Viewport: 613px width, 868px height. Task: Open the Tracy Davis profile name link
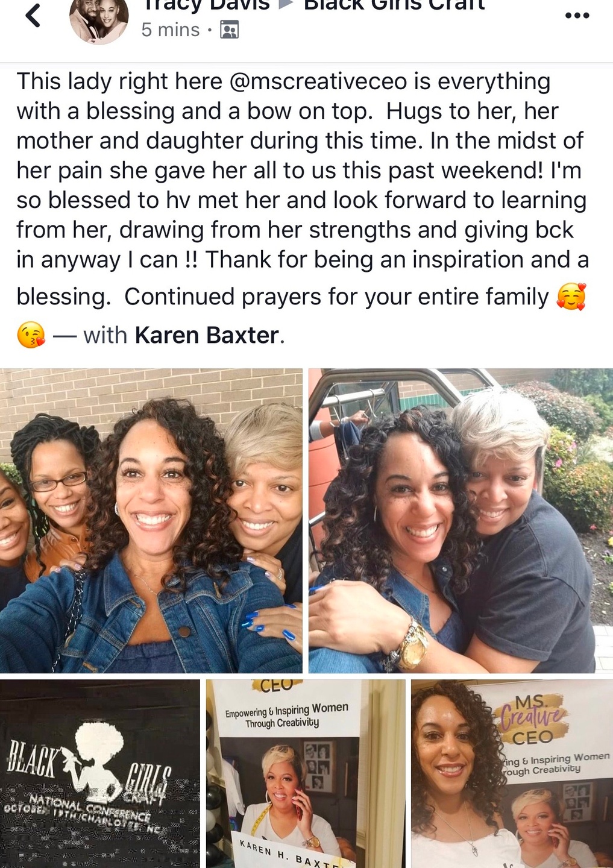[x=206, y=5]
